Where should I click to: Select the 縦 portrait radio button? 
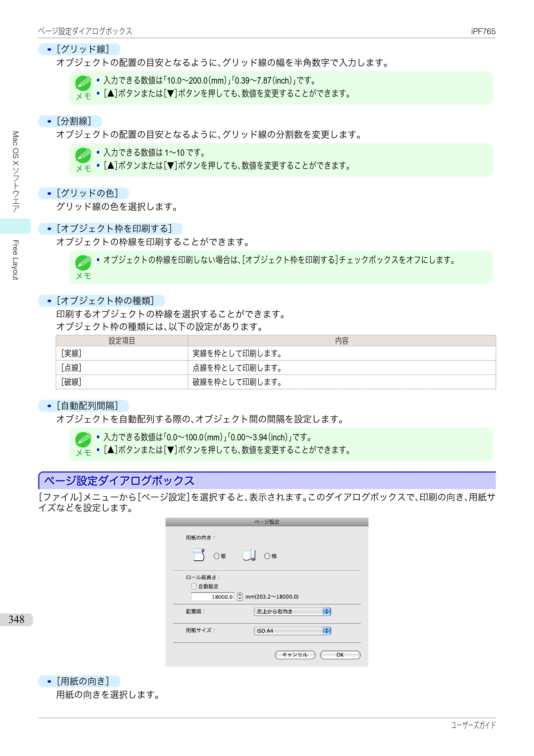point(217,556)
